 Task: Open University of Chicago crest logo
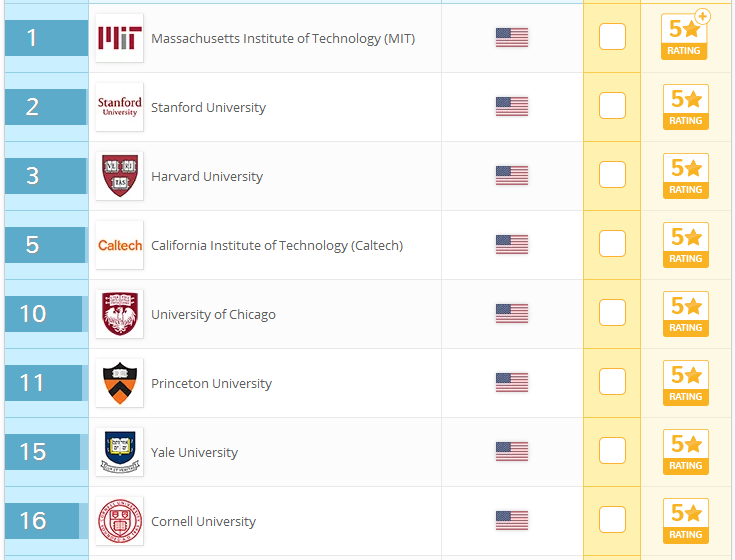click(120, 314)
